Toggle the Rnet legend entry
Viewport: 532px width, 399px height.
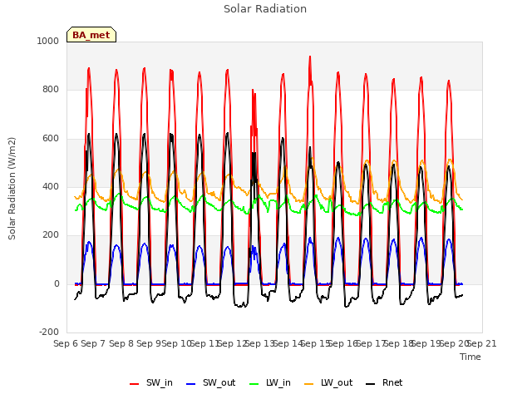[384, 383]
